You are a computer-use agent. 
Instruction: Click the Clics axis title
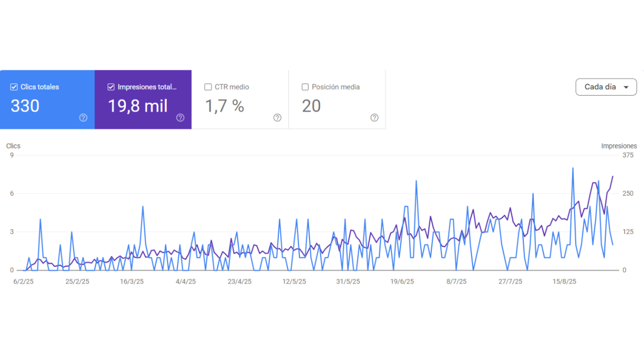(x=13, y=146)
